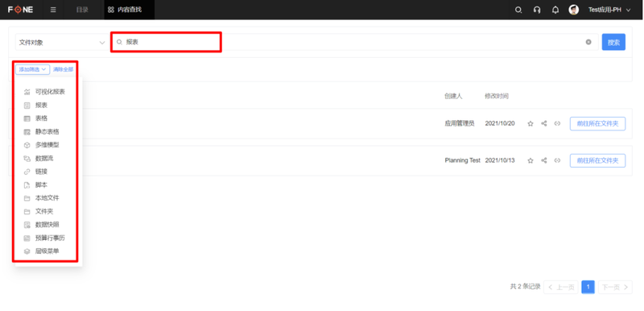Go to next page 下一页
The height and width of the screenshot is (311, 644).
tap(615, 287)
